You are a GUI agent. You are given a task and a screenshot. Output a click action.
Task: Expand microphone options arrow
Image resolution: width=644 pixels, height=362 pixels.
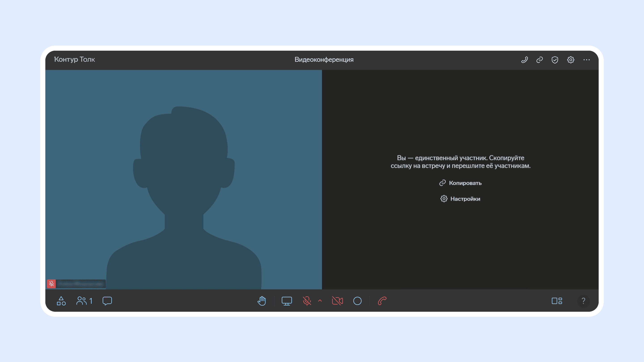[320, 301]
